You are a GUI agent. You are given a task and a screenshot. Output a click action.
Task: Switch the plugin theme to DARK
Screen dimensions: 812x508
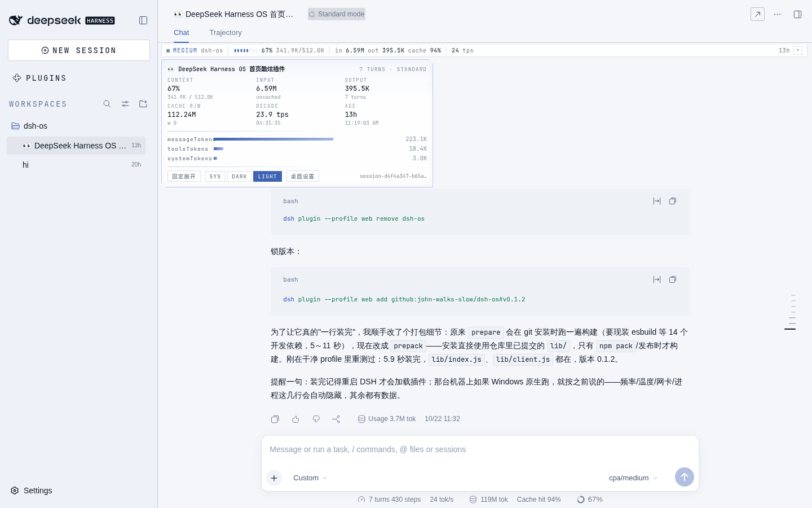(240, 177)
